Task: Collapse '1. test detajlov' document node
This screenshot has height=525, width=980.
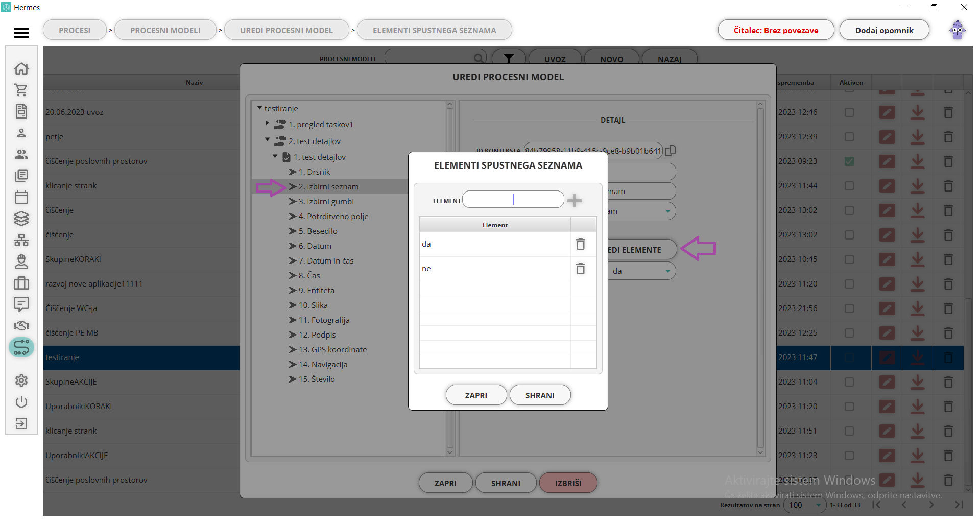Action: (x=275, y=156)
